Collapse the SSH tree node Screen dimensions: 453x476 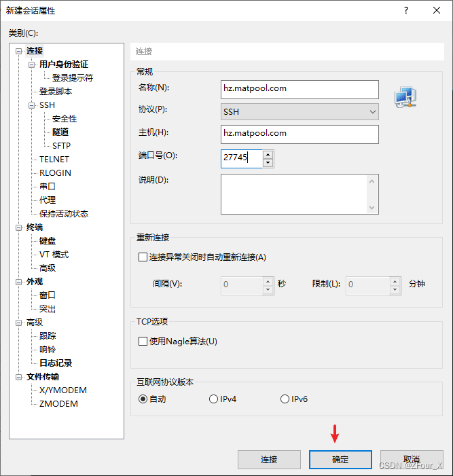point(31,105)
